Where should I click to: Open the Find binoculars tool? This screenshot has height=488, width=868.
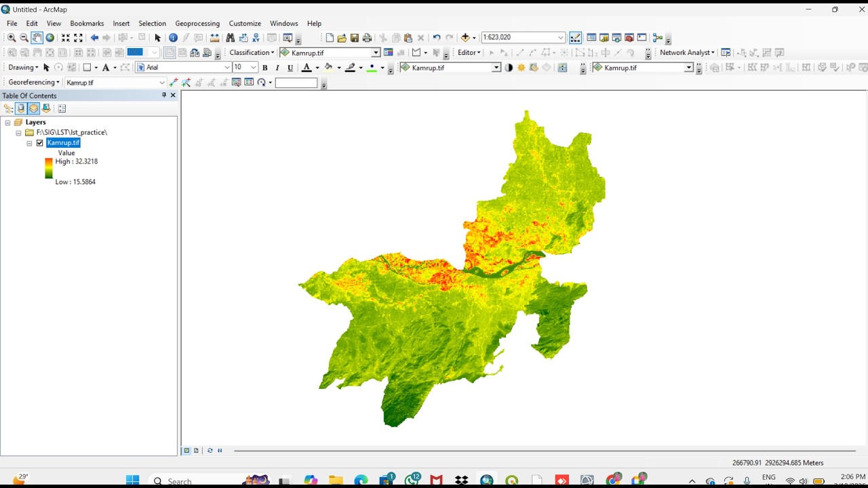(x=231, y=38)
